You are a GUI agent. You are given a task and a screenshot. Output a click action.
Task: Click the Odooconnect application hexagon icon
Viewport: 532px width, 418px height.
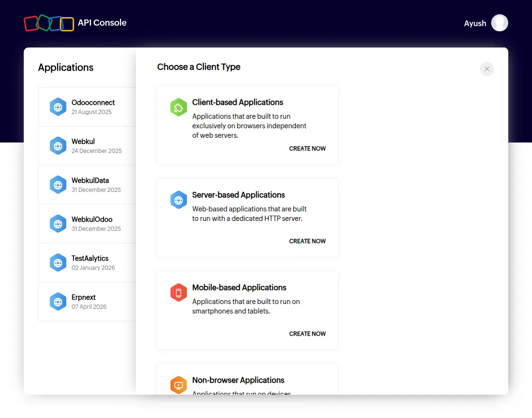(x=58, y=107)
